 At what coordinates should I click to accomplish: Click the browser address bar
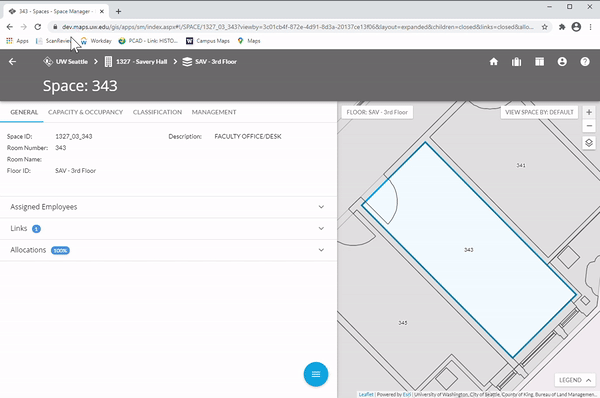coord(298,27)
